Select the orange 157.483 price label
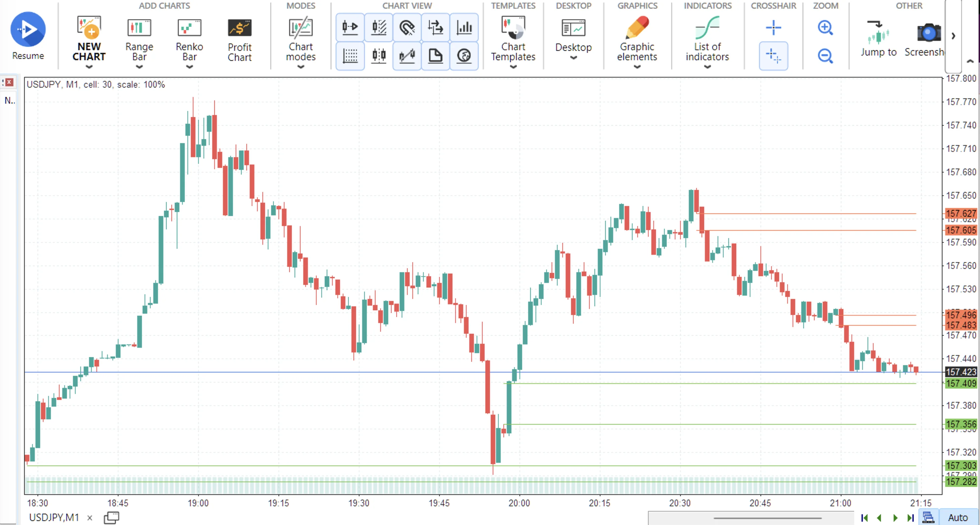This screenshot has width=980, height=525. tap(961, 325)
